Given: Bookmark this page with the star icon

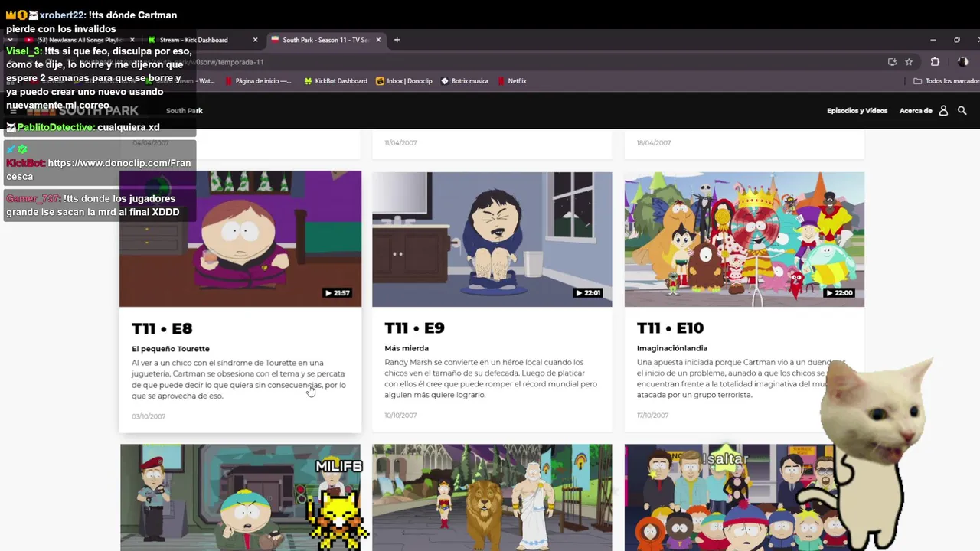Looking at the screenshot, I should coord(909,62).
